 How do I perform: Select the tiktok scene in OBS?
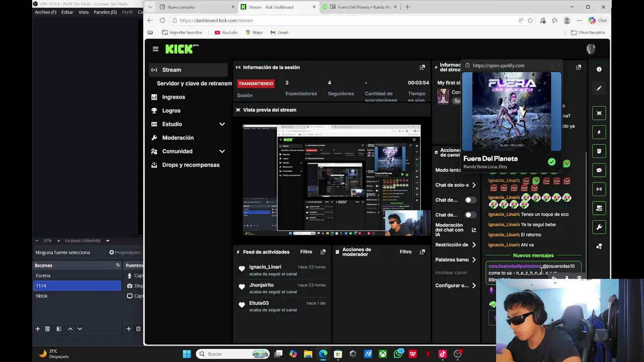coord(76,296)
